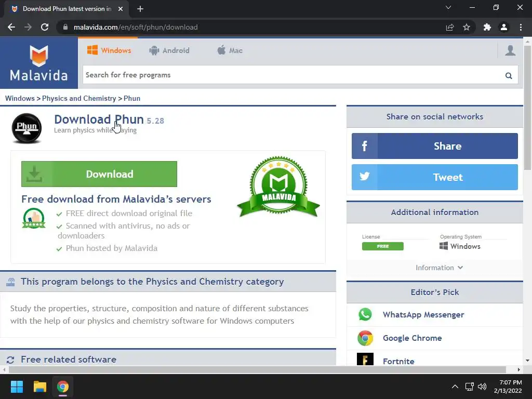Open the Fortnite link
Viewport: 532px width, 399px height.
[x=398, y=361]
